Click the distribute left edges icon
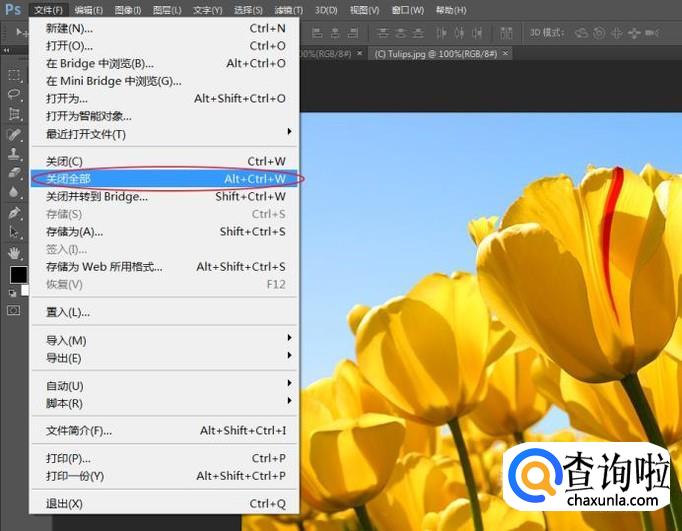682x531 pixels. 441,33
